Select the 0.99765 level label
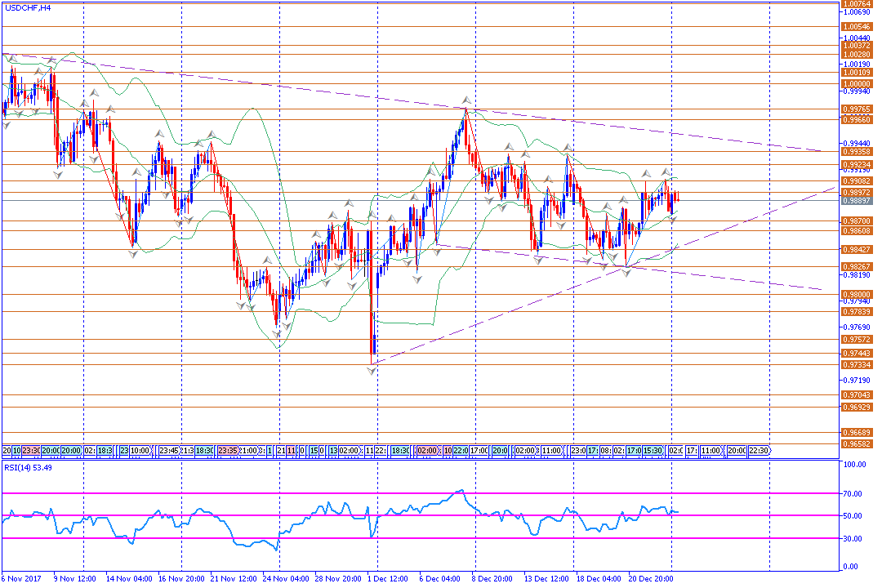The width and height of the screenshot is (882, 588). 857,109
